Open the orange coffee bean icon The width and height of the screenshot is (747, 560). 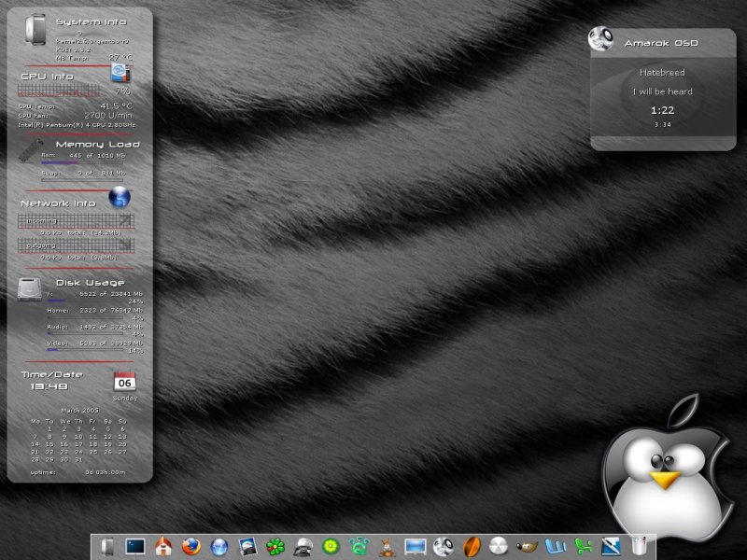click(471, 547)
